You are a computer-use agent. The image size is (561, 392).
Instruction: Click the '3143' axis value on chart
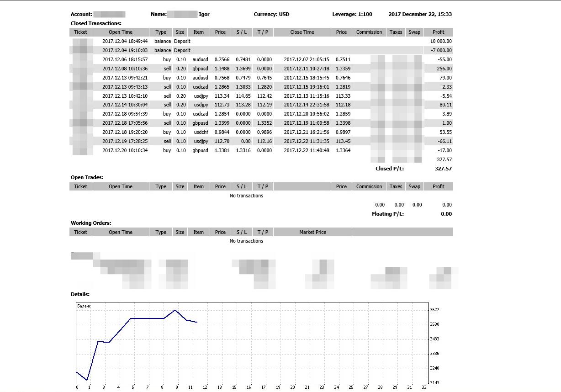[x=434, y=383]
